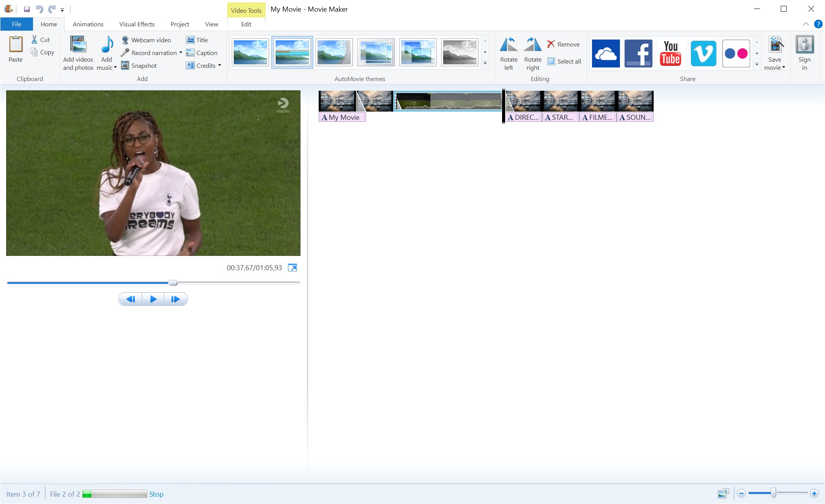The image size is (825, 504).
Task: Select all clips in timeline
Action: point(564,61)
